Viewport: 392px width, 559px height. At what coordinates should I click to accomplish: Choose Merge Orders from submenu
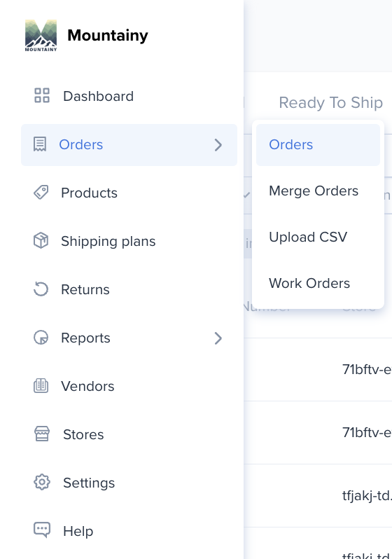[x=318, y=191]
